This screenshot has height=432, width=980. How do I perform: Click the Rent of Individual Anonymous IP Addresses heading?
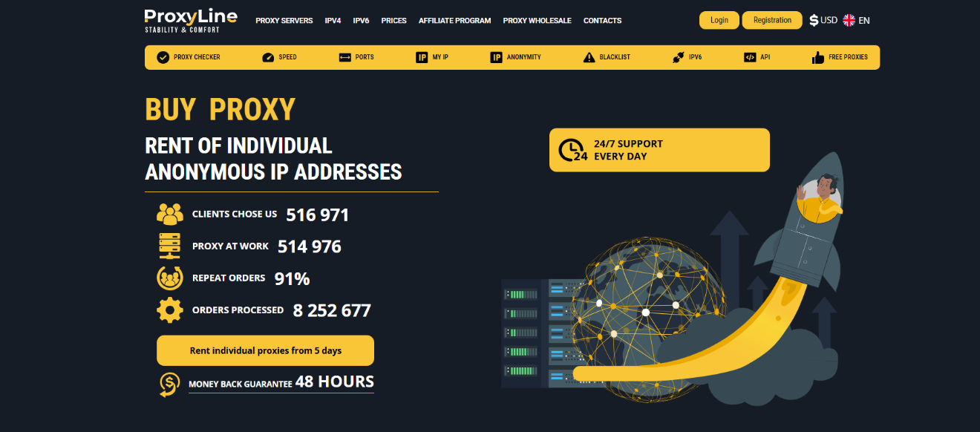pyautogui.click(x=273, y=158)
